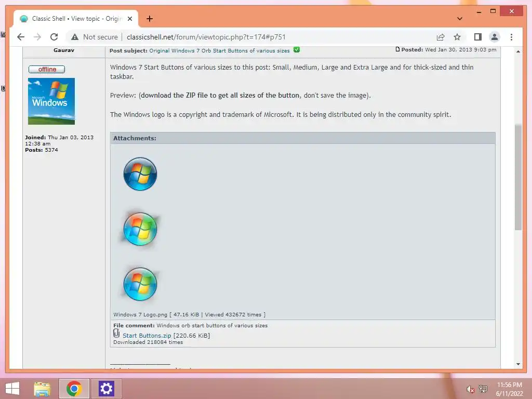Open the taskbar clock and date
The width and height of the screenshot is (532, 399).
point(509,389)
